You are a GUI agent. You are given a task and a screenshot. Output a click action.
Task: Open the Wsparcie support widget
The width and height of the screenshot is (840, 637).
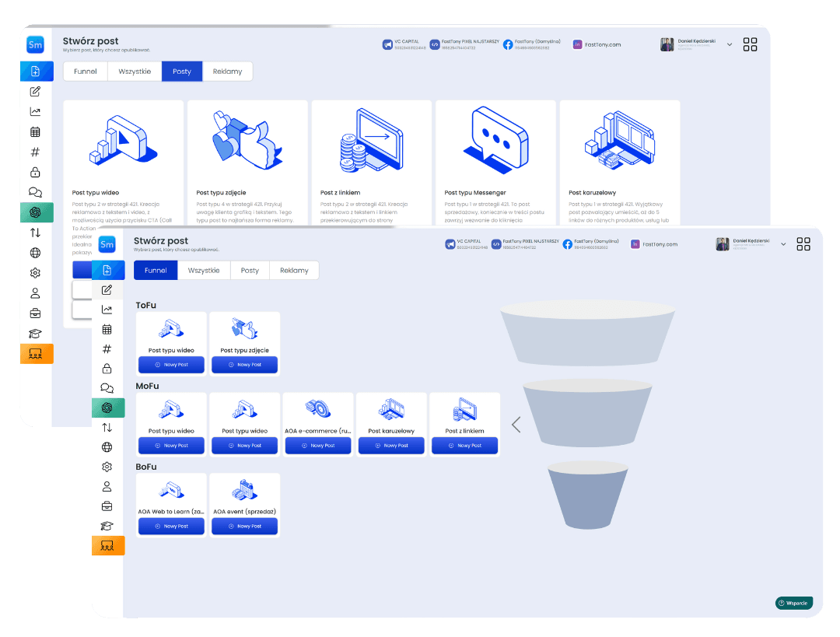(793, 603)
